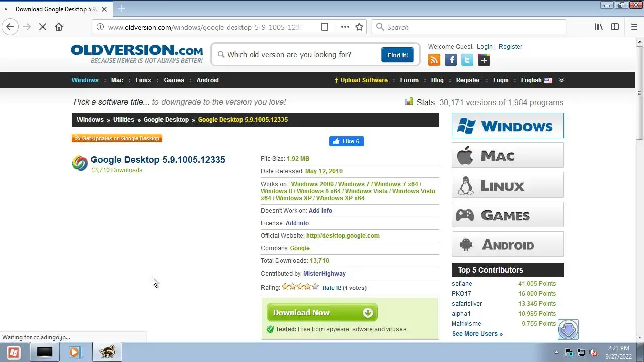
Task: Click See More Users link
Action: pos(477,334)
